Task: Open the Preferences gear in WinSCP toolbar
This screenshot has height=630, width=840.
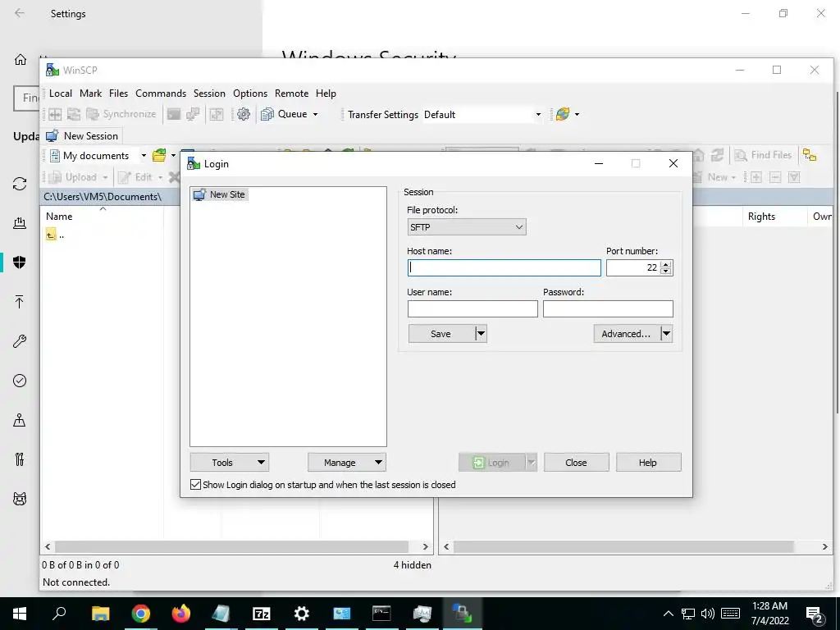Action: [x=243, y=114]
